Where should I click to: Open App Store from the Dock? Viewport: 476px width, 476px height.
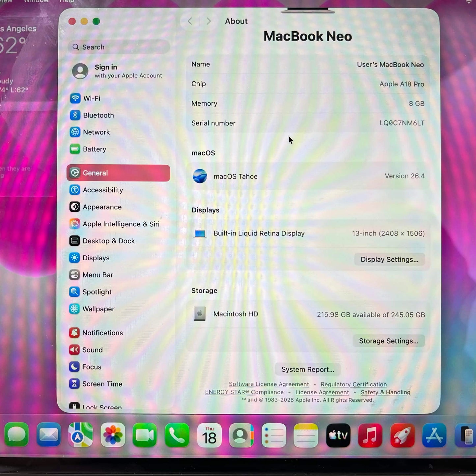[x=434, y=435]
